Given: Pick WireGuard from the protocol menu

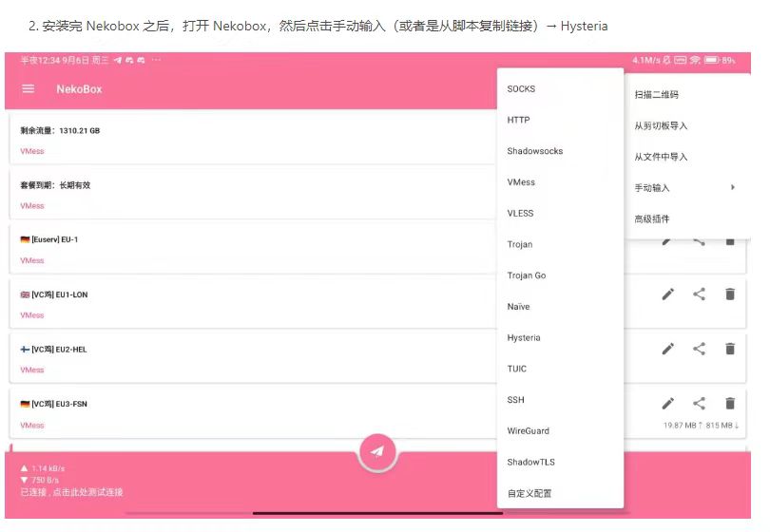Looking at the screenshot, I should (560, 431).
